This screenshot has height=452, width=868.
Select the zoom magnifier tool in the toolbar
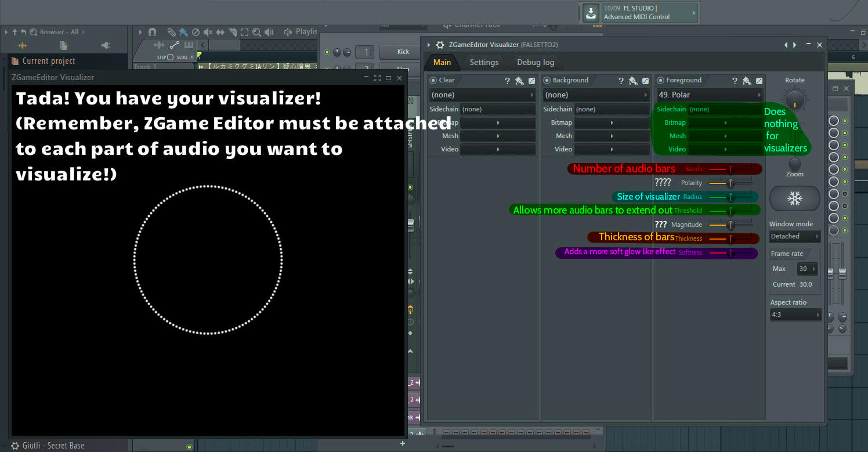pos(257,32)
